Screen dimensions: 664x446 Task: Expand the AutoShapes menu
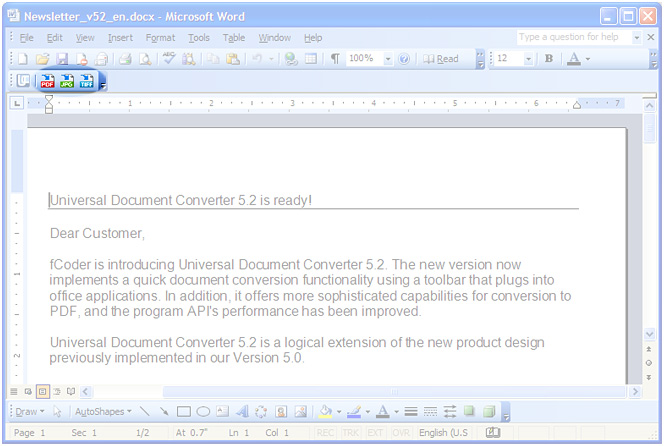(x=103, y=411)
